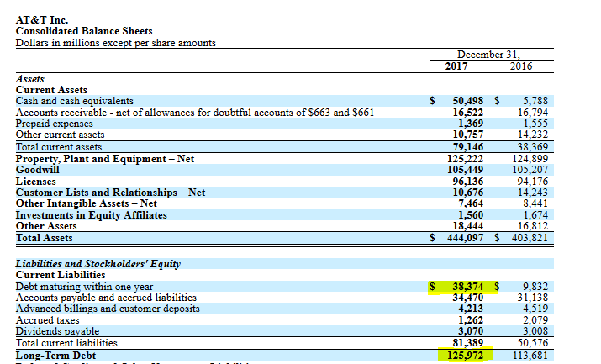Click the 'Total Assets' row label

point(44,238)
